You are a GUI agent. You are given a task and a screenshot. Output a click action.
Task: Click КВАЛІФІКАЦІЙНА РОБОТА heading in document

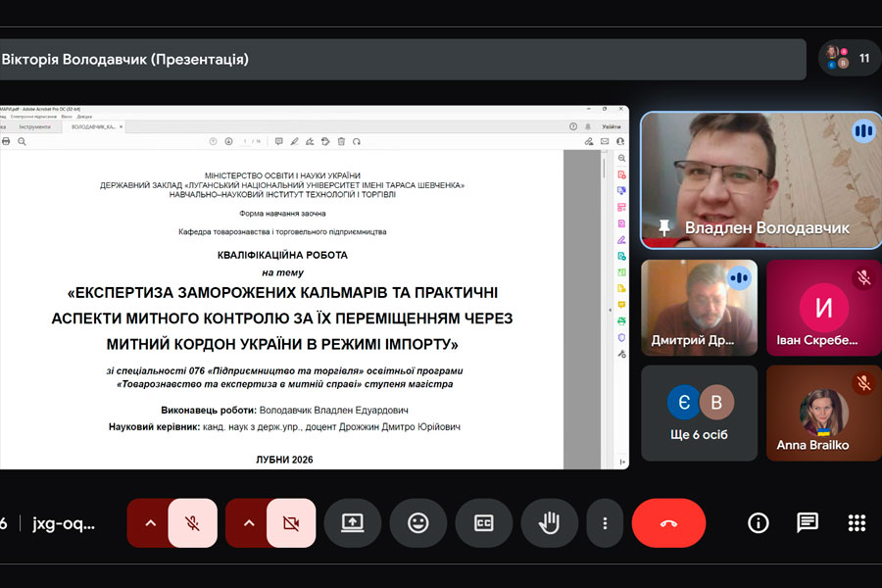[282, 255]
